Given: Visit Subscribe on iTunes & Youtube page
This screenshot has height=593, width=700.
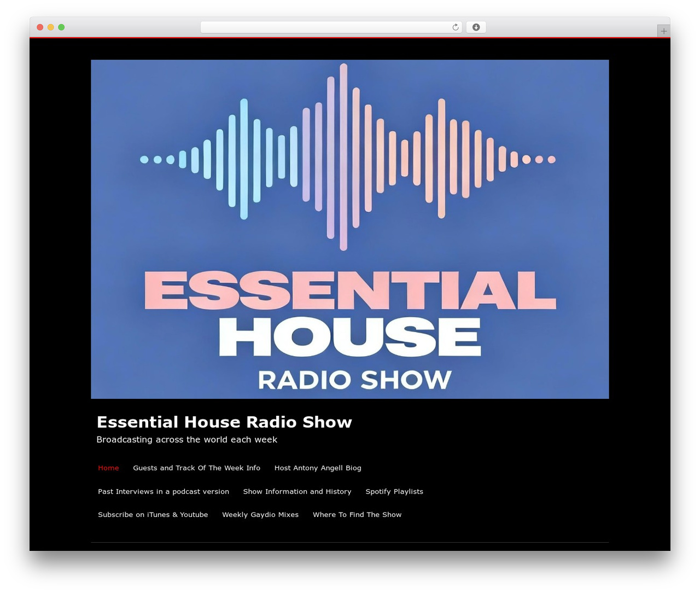Looking at the screenshot, I should (153, 514).
